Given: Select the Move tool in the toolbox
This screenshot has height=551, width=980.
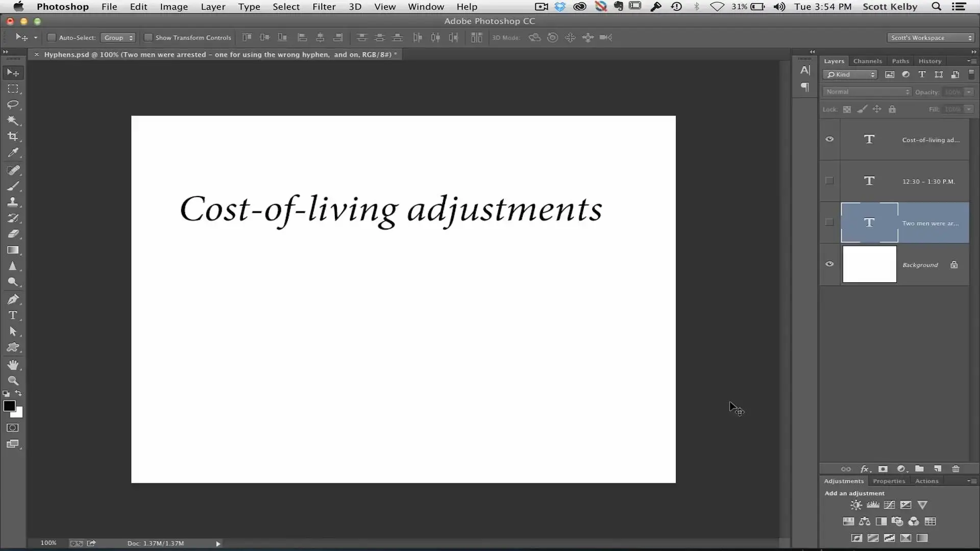Looking at the screenshot, I should click(13, 73).
